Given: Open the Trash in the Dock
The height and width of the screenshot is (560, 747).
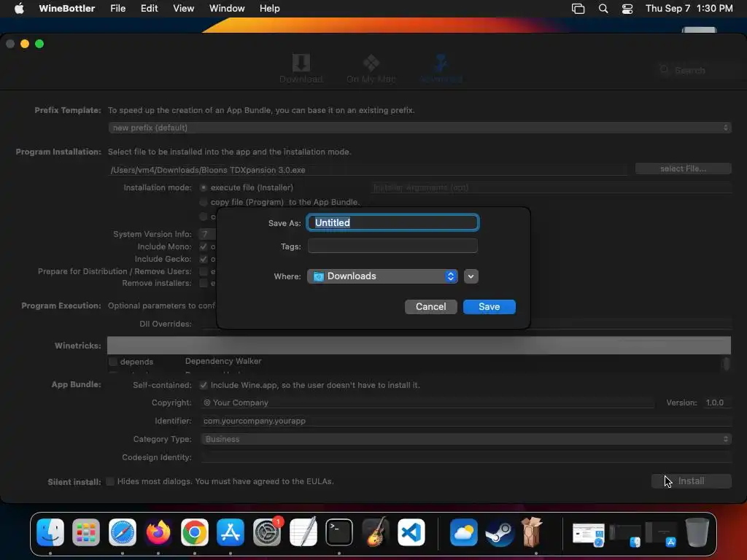Looking at the screenshot, I should coord(697,532).
